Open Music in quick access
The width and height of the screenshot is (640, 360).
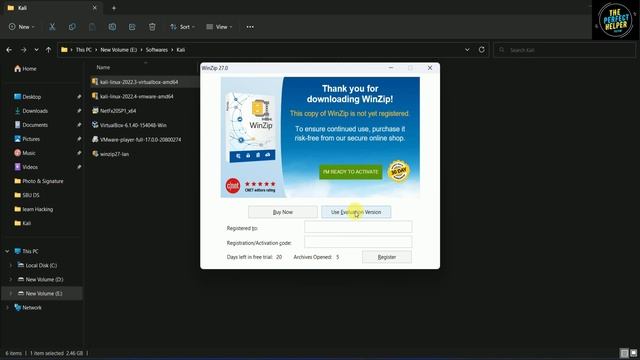click(25, 153)
